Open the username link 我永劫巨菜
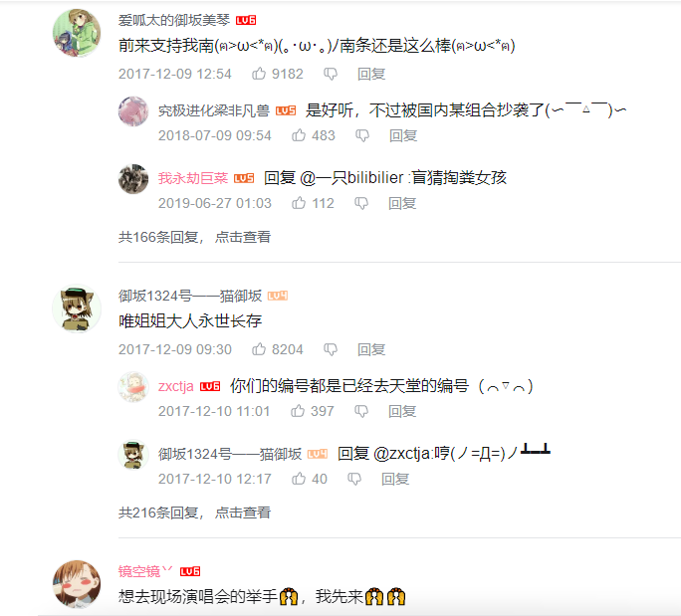Image resolution: width=681 pixels, height=616 pixels. 193,178
